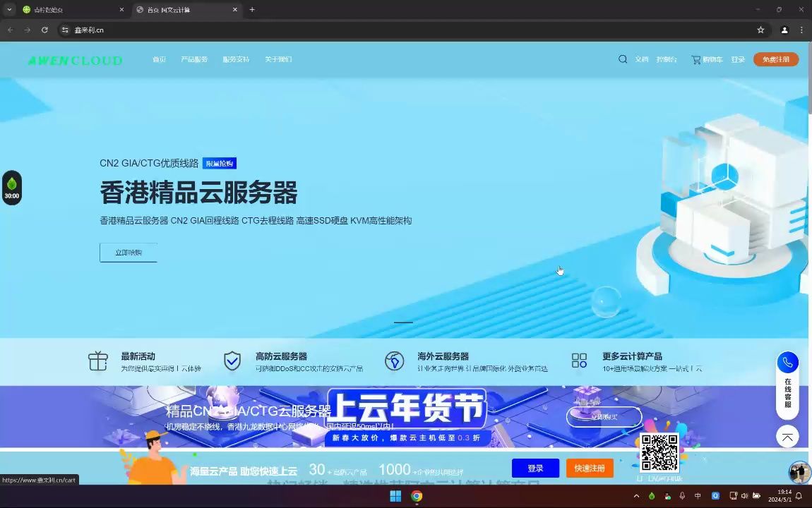This screenshot has width=812, height=508.
Task: Click the gift icon beside 最新活动
Action: pos(97,361)
